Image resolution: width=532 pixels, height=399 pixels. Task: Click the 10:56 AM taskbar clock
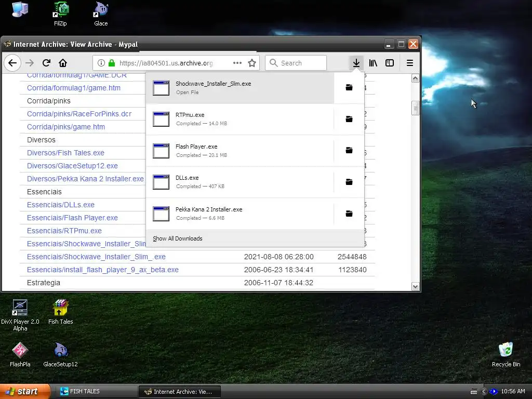(513, 392)
